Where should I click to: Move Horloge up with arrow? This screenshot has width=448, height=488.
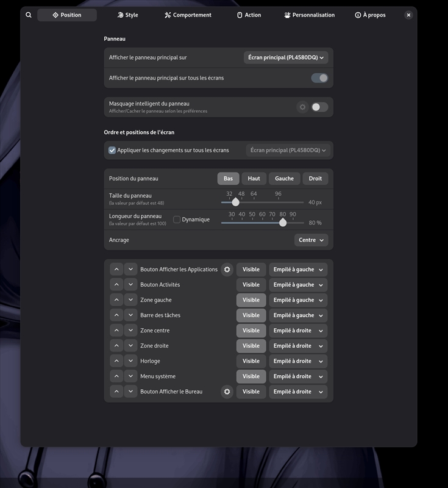[116, 361]
